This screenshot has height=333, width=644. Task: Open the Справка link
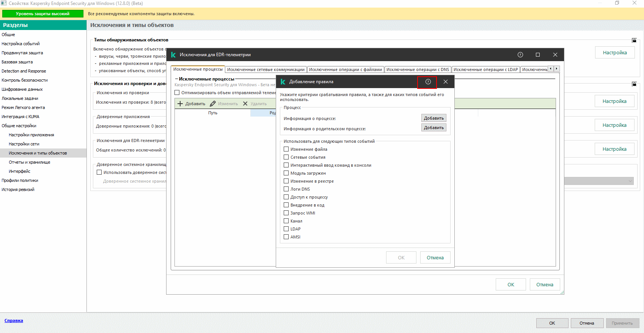click(14, 320)
